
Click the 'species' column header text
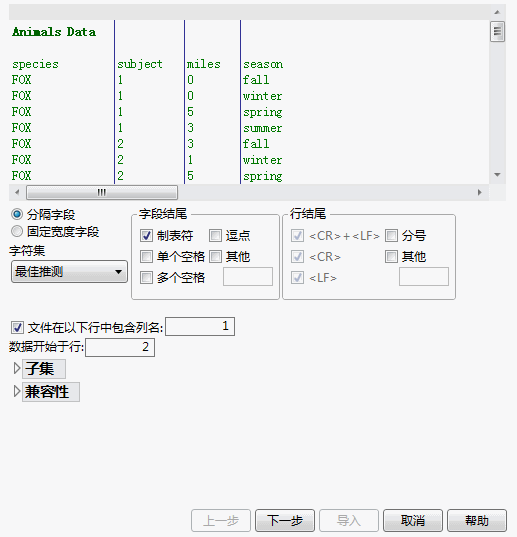click(35, 64)
